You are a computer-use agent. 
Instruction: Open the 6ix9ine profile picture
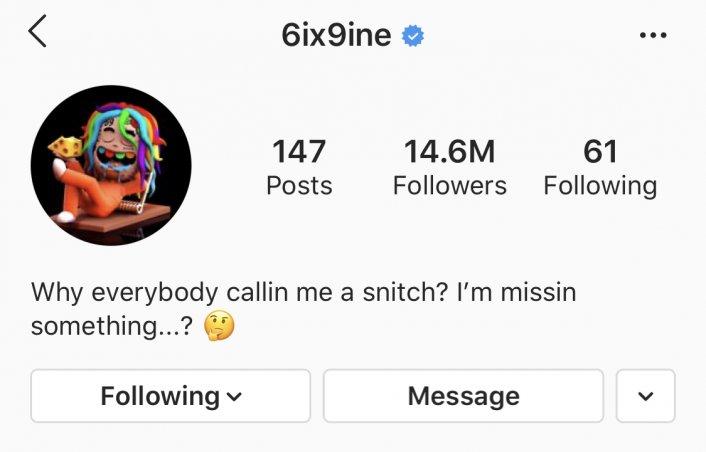111,166
